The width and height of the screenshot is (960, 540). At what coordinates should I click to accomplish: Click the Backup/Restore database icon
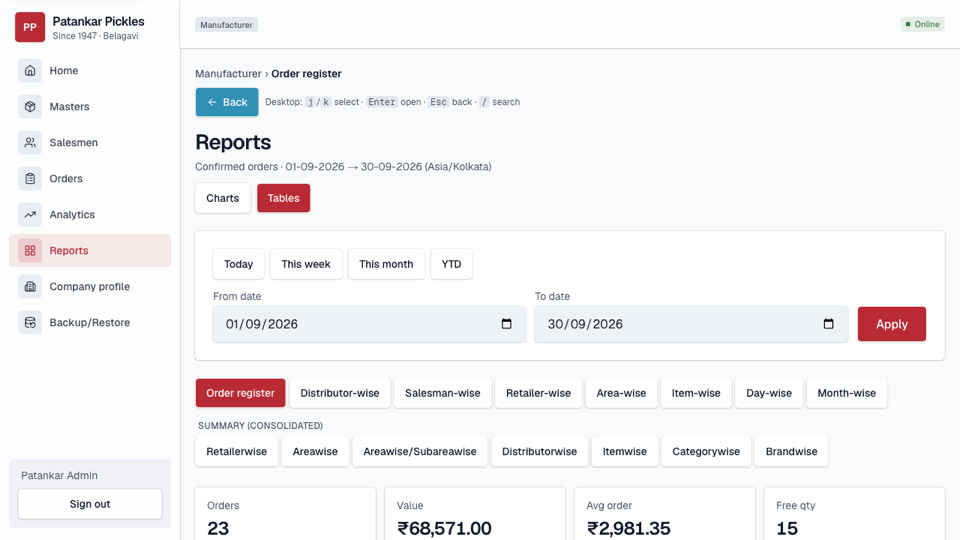pos(30,323)
